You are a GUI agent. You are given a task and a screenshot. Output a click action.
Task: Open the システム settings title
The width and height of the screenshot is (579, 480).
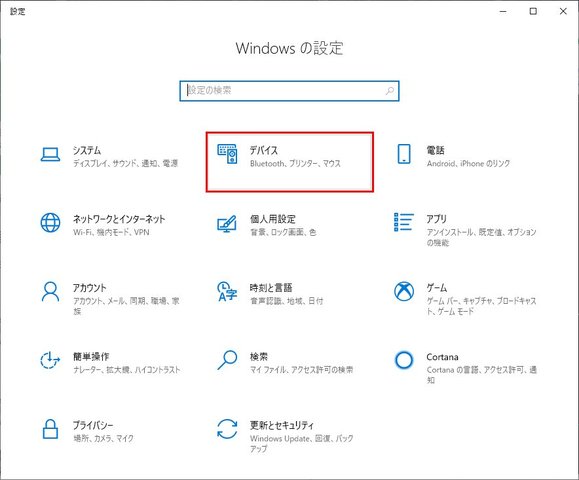(87, 150)
